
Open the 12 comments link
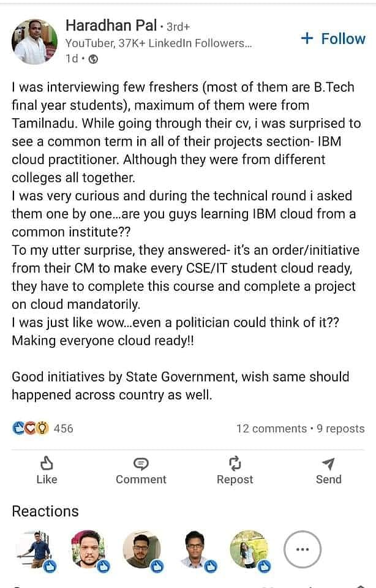pos(271,428)
